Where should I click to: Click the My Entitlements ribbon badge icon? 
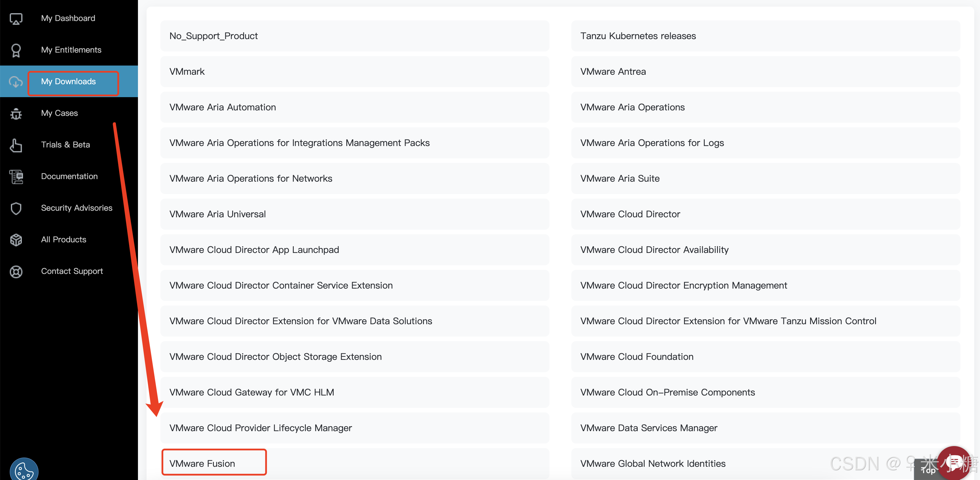coord(16,50)
